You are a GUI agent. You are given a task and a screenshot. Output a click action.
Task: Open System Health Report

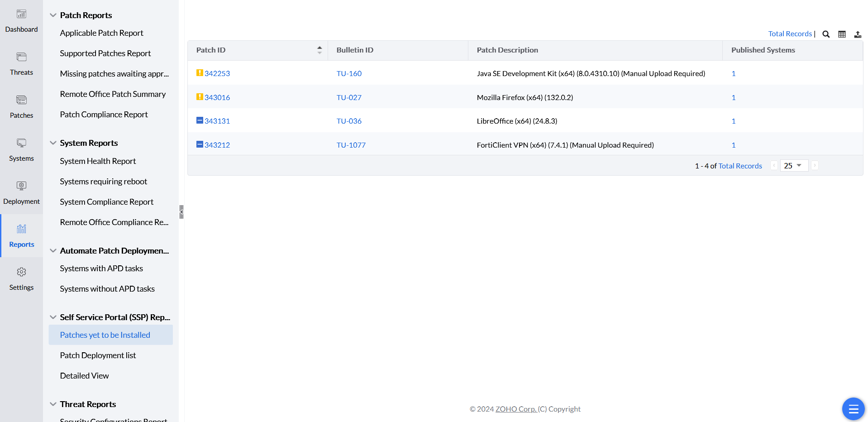tap(98, 161)
